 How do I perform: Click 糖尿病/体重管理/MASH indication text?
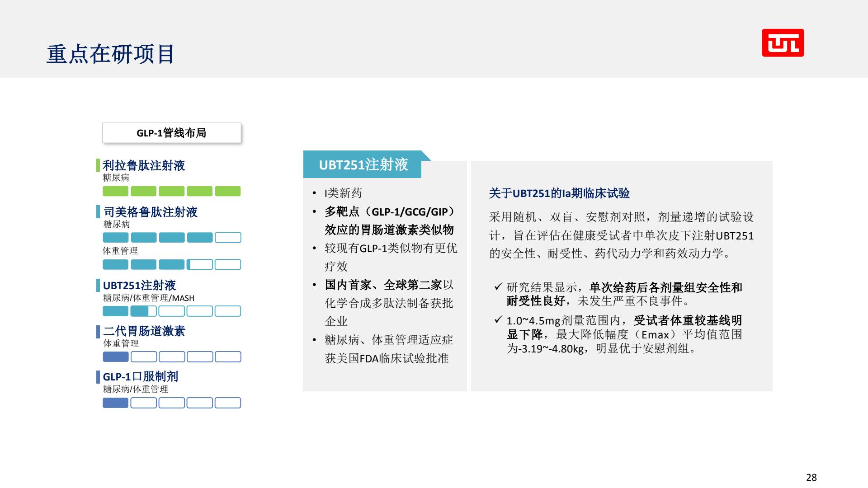149,298
